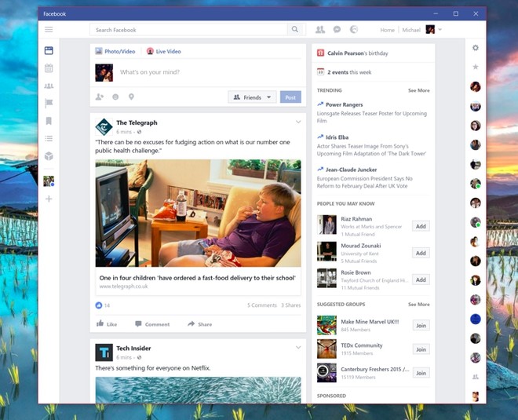Click 5 Comments on Telegraph post
The height and width of the screenshot is (420, 518).
(x=262, y=305)
